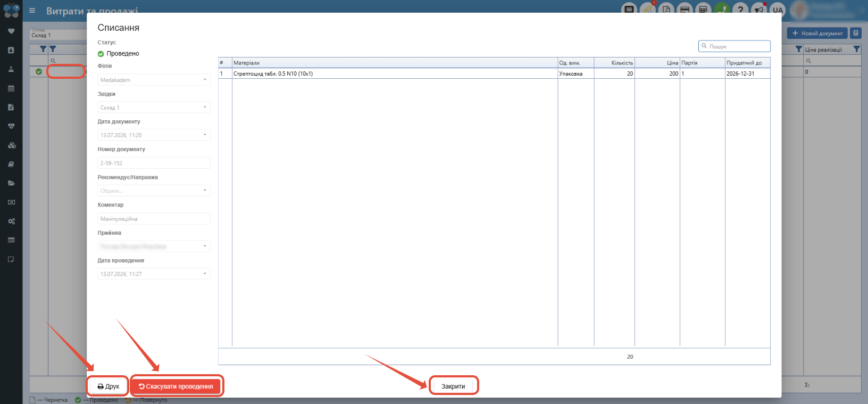Open the heart icon in sidebar
This screenshot has width=868, height=404.
(11, 31)
